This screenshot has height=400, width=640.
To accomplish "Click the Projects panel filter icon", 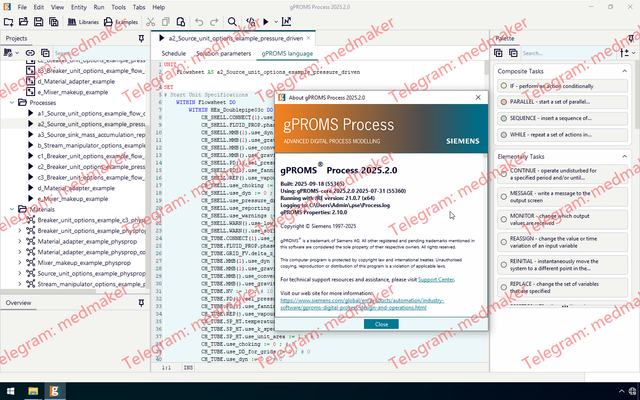I will point(8,53).
